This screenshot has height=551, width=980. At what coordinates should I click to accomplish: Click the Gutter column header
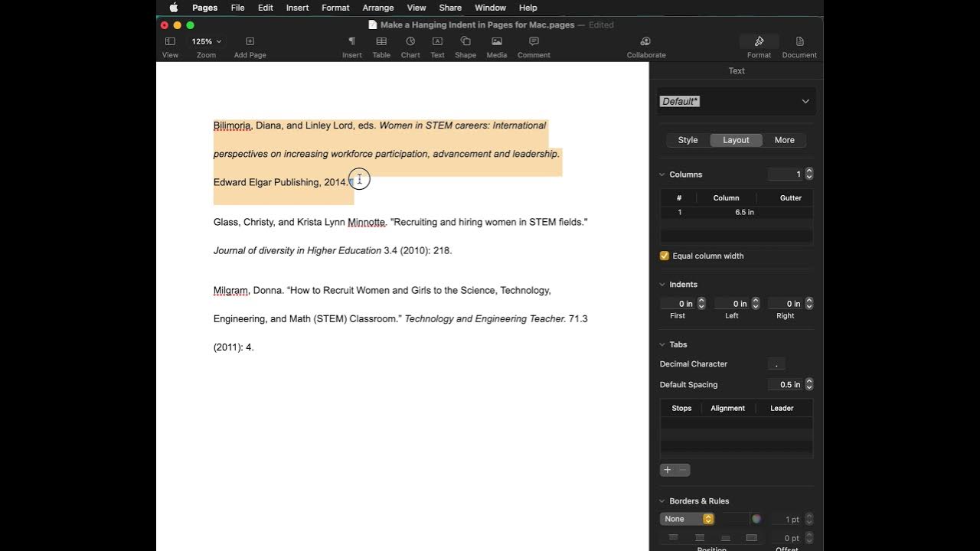(x=791, y=197)
